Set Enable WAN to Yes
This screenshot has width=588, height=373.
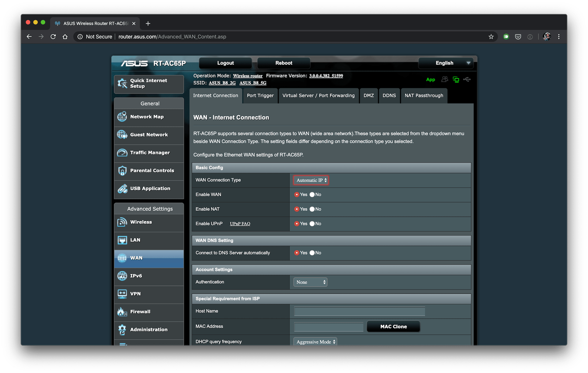click(297, 195)
